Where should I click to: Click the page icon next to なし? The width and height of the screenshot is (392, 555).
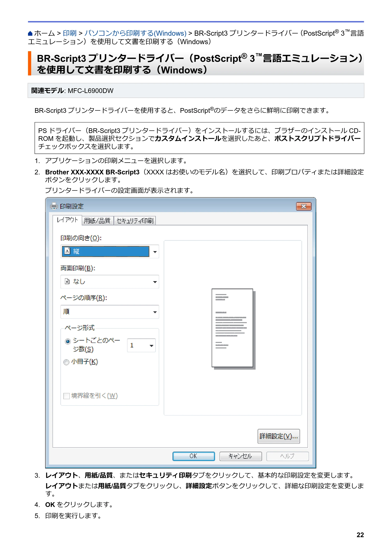point(67,281)
